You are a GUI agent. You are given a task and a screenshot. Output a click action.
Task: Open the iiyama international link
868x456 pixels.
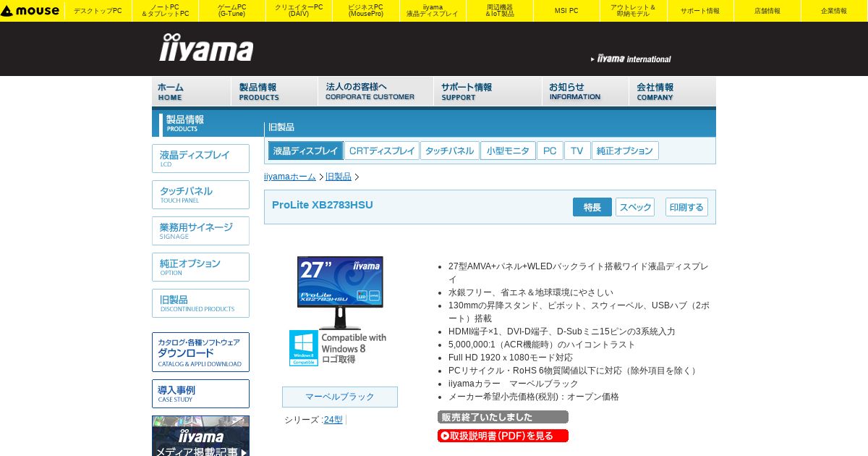pyautogui.click(x=631, y=59)
